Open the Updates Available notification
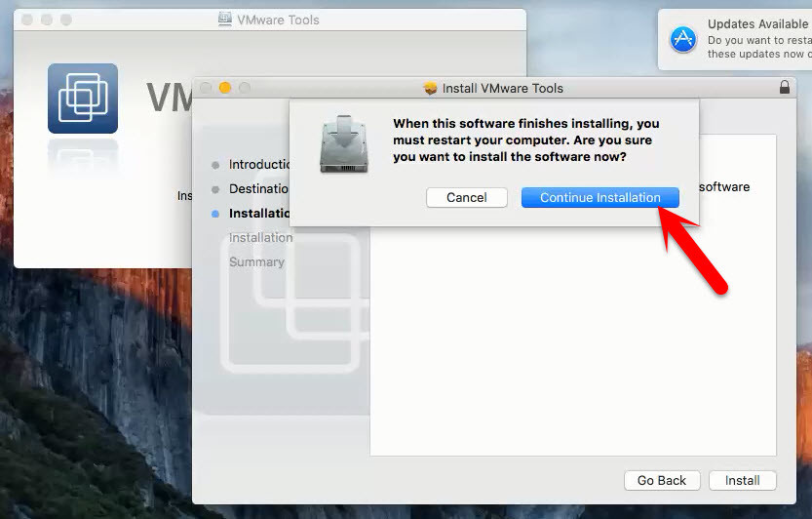The image size is (812, 519). [735, 39]
